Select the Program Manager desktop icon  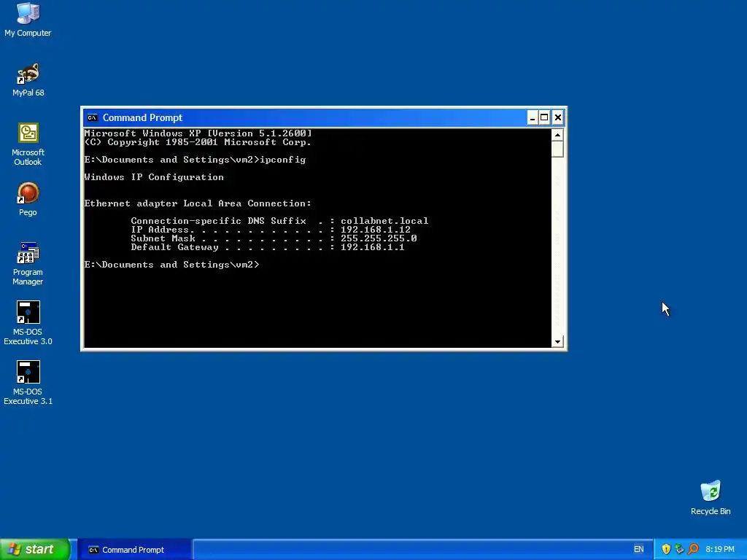[x=28, y=263]
